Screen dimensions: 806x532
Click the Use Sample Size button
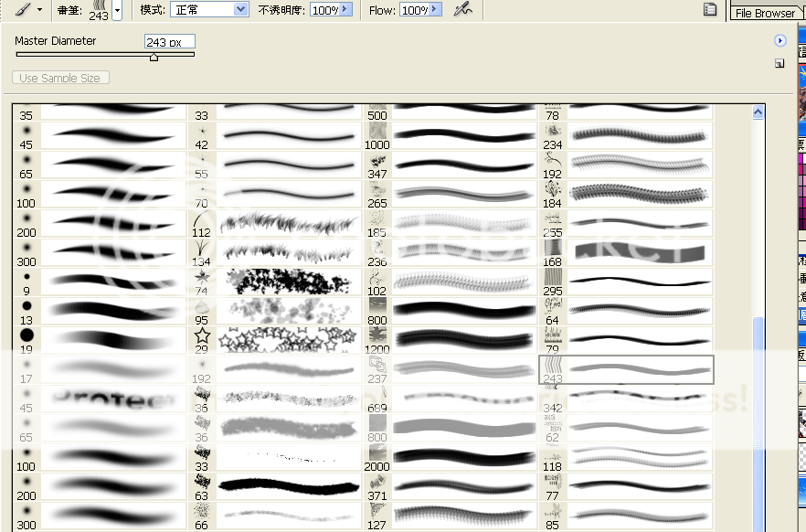60,78
